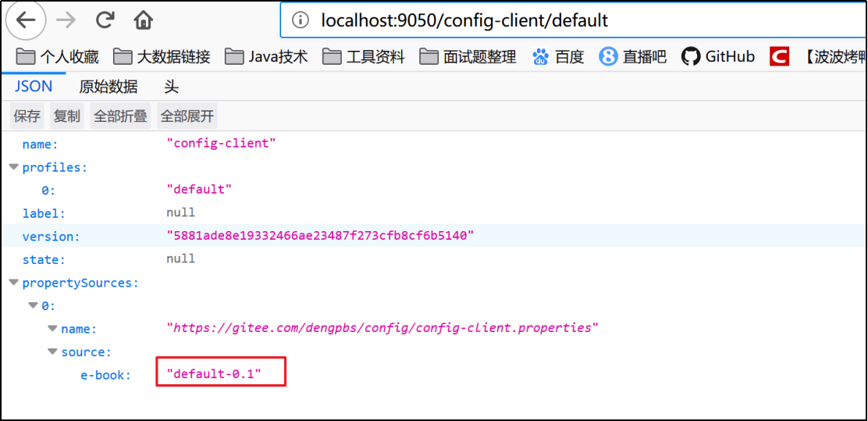The width and height of the screenshot is (868, 421).
Task: Select the gitee config-client.properties URL value
Action: pos(382,328)
